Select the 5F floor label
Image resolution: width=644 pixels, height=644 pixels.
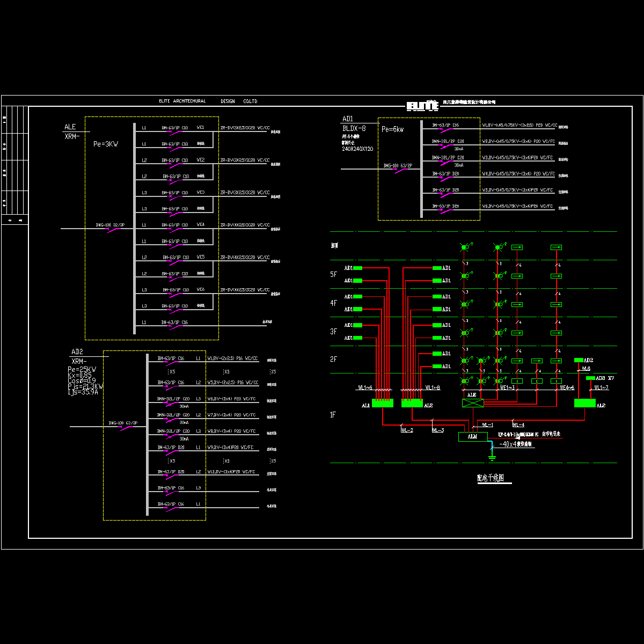334,275
